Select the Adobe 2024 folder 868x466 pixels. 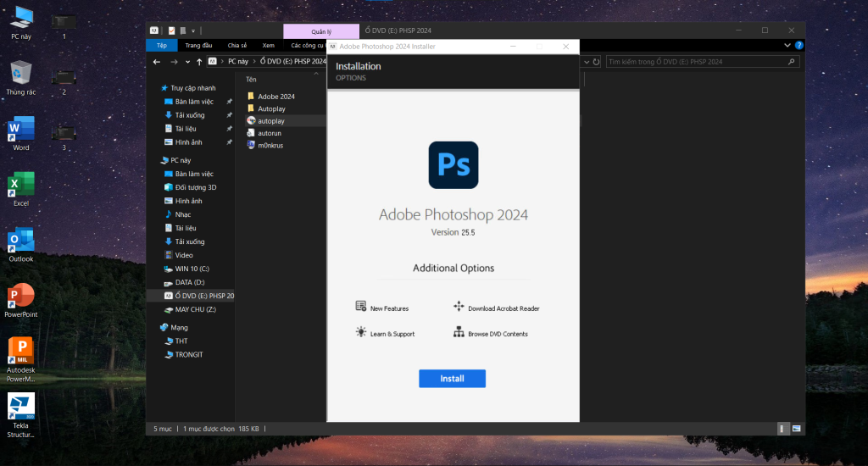tap(270, 97)
